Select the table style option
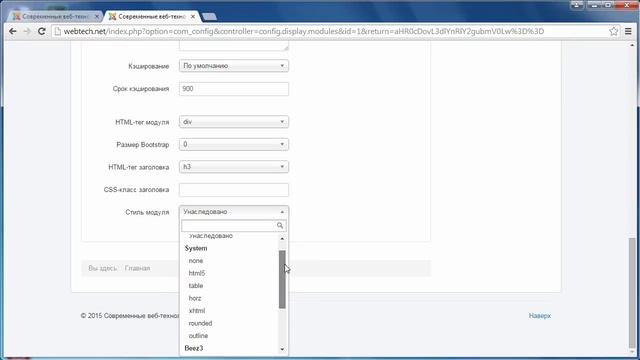This screenshot has height=360, width=640. pos(196,286)
